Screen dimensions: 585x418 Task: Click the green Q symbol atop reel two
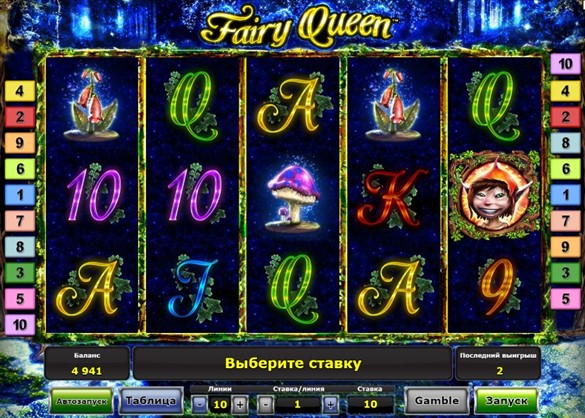[x=194, y=106]
